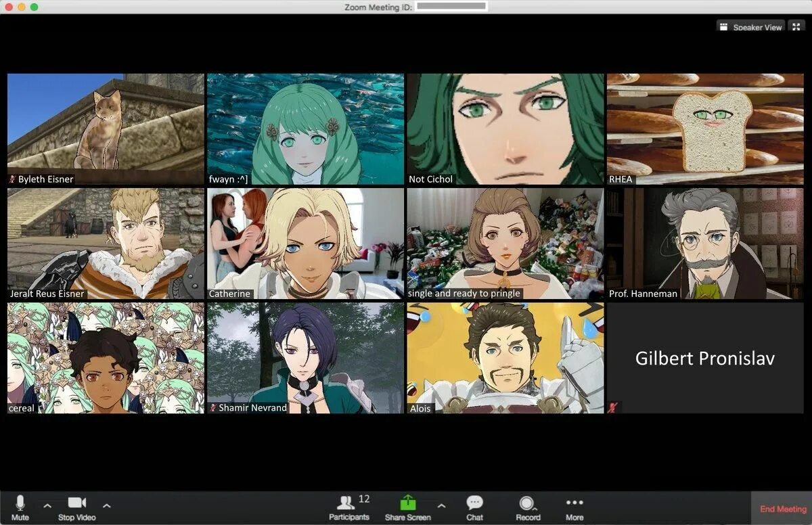Maximize window with green title-bar button

35,7
